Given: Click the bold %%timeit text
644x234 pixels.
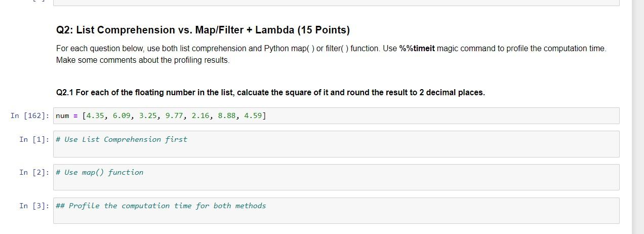Looking at the screenshot, I should [x=417, y=49].
